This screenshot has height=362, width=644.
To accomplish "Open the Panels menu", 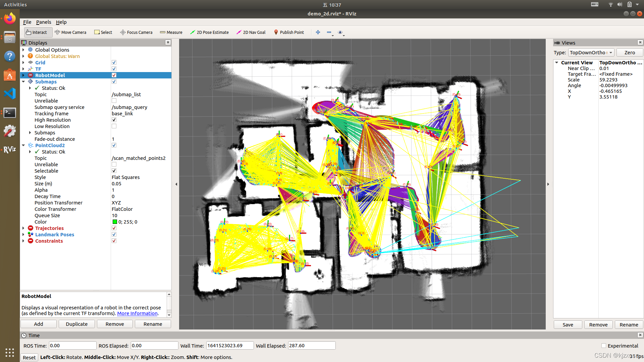I will 44,22.
